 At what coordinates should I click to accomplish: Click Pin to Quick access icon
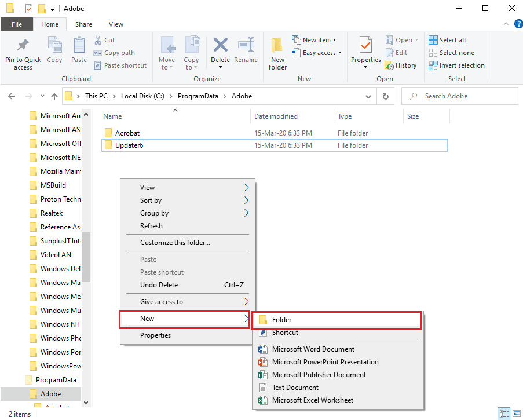23,45
